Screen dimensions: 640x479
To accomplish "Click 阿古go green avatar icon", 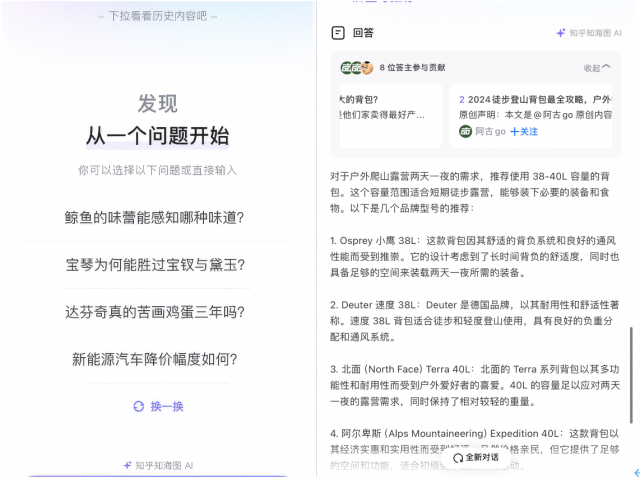I will tap(465, 131).
